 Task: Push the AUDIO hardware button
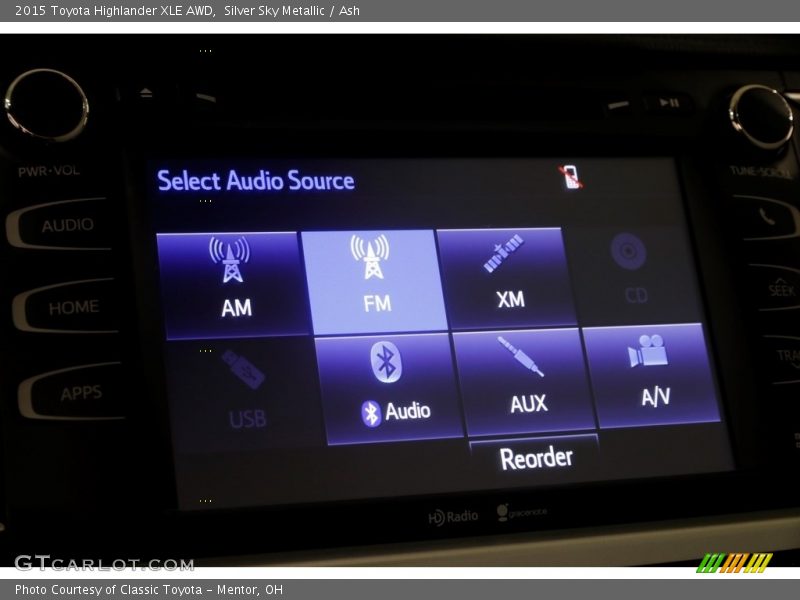click(60, 224)
